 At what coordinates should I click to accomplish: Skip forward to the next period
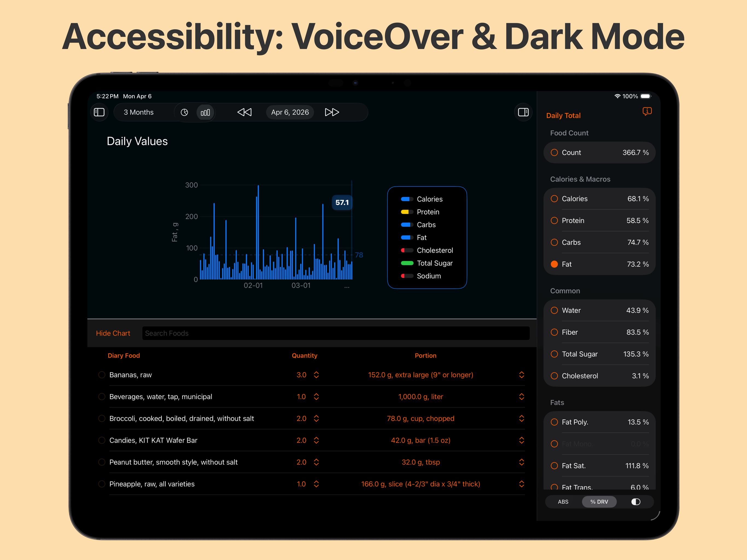(x=332, y=112)
